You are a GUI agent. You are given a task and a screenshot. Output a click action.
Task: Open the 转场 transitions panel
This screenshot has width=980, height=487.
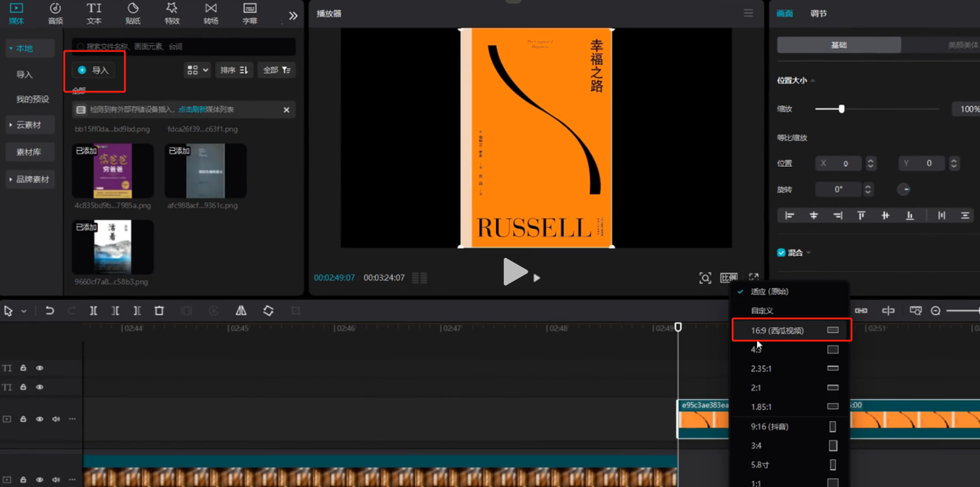coord(211,14)
